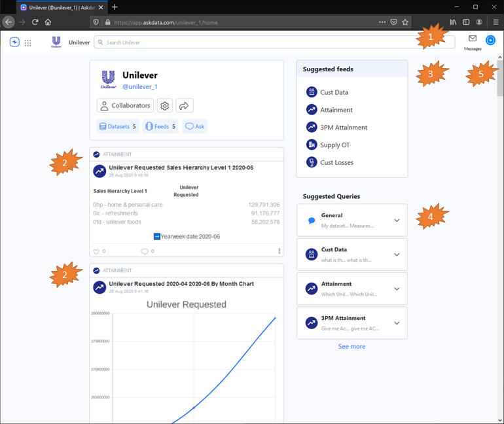504x424 pixels.
Task: Open the browser hamburger menu
Action: 495,22
